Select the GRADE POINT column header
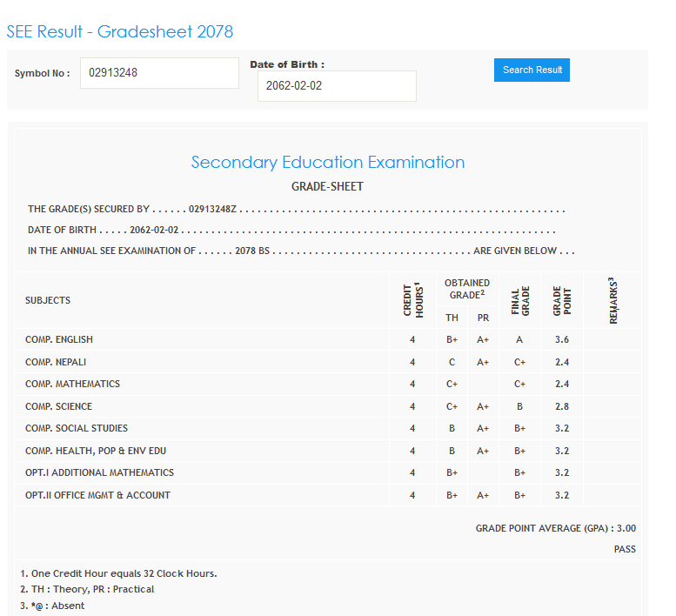Viewport: 676px width, 616px height. 562,300
